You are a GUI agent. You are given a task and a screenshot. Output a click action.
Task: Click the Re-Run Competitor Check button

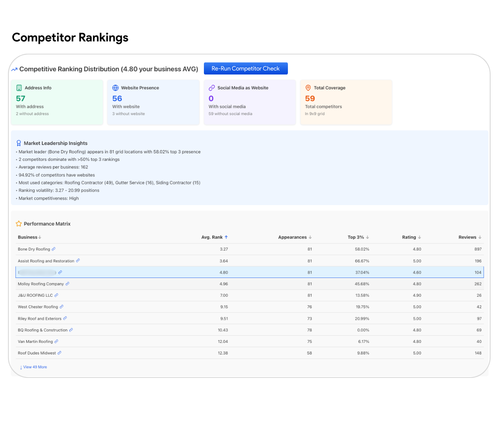pos(245,68)
